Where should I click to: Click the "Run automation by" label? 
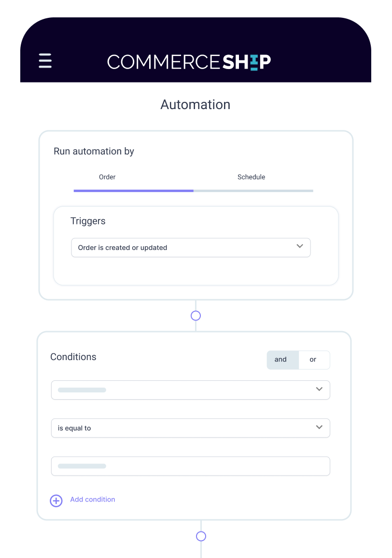pyautogui.click(x=94, y=151)
